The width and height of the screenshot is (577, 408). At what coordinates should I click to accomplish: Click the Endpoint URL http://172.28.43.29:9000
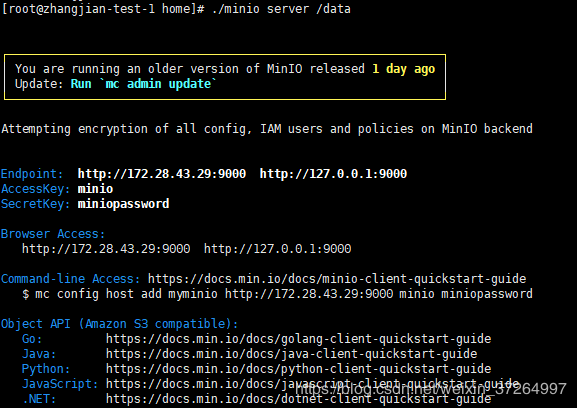(x=162, y=174)
